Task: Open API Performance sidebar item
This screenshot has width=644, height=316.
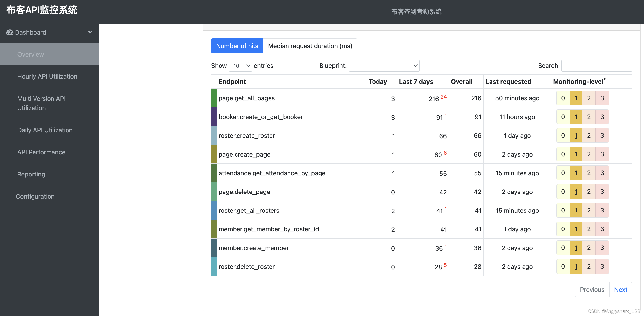Action: pyautogui.click(x=41, y=152)
